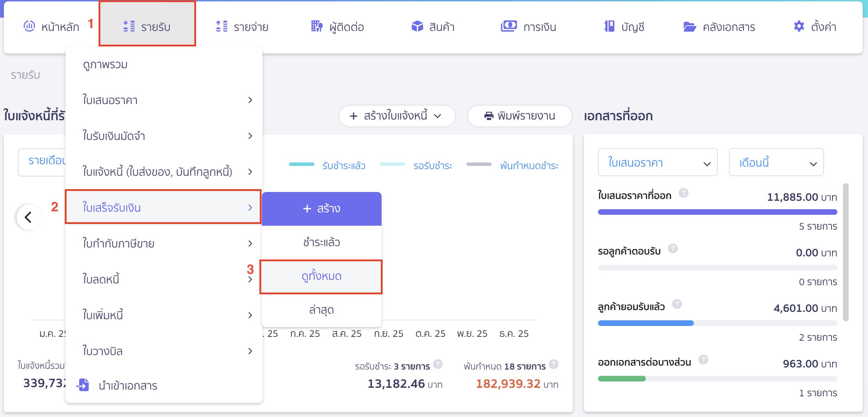
Task: Click the printer icon in พิมพ์รายงาน
Action: pos(489,116)
